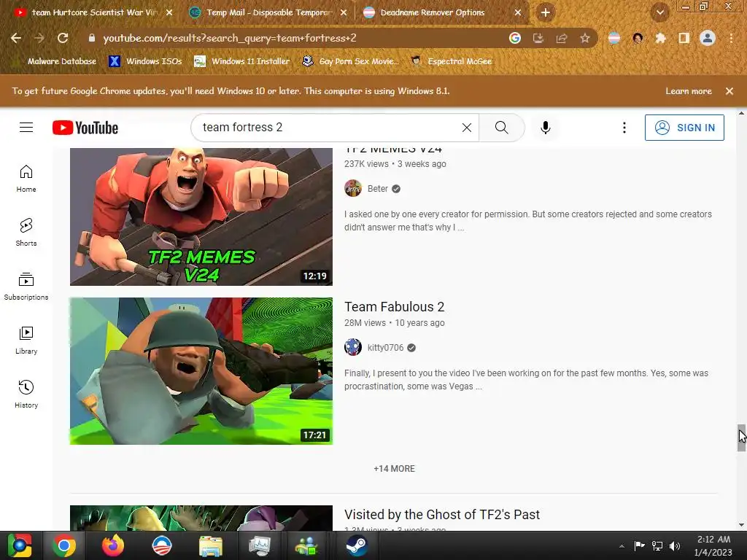Open the kitty0706 channel avatar

tap(353, 348)
